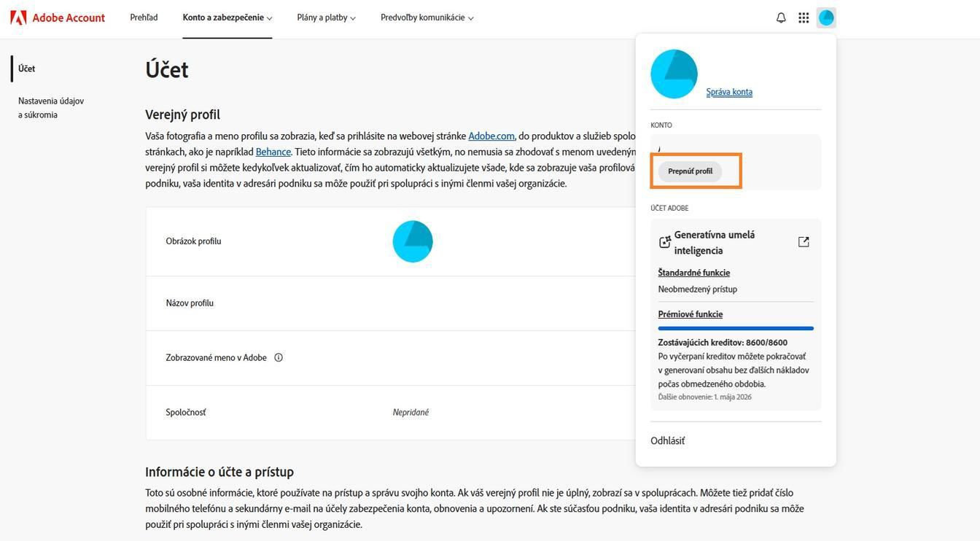Click the Generative AI sparkle icon
This screenshot has height=541, width=980.
(665, 242)
